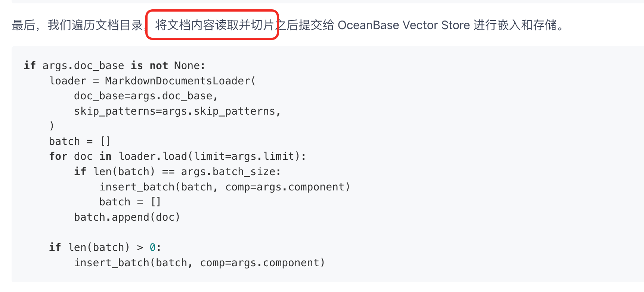Click the red-outlined phrase 将文档内容读取并切片
This screenshot has width=644, height=292.
[214, 25]
